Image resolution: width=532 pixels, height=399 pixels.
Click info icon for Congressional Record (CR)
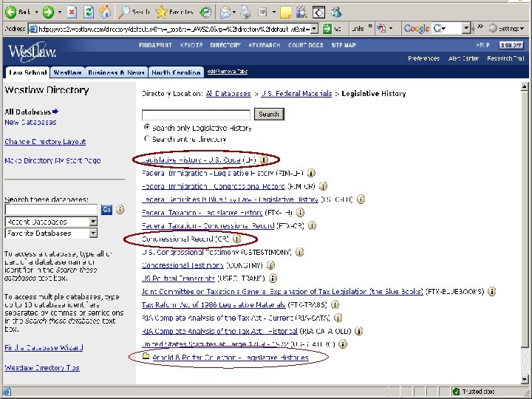click(x=237, y=239)
